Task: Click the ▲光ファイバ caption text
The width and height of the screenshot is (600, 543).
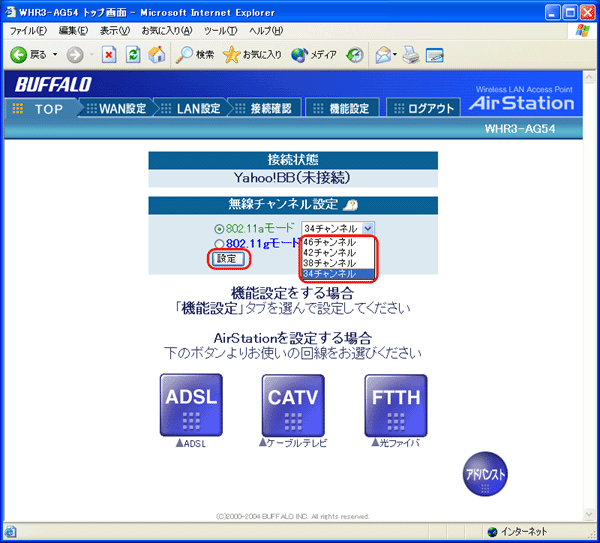Action: coord(396,443)
